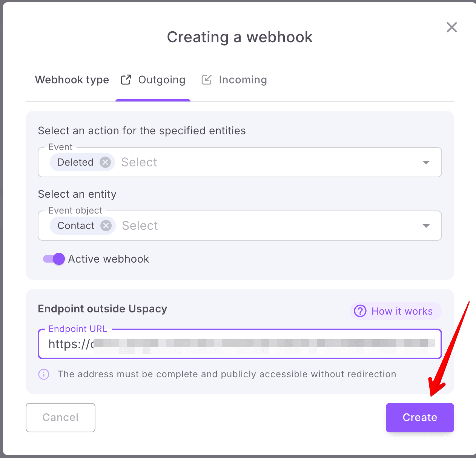Click the Select placeholder in Event field
Image resolution: width=476 pixels, height=458 pixels.
coord(139,162)
